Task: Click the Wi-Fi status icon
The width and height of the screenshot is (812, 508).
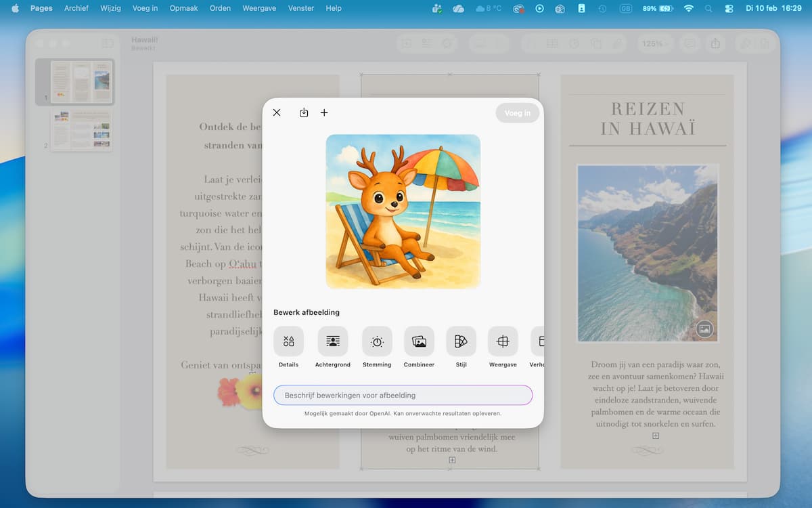Action: (689, 8)
